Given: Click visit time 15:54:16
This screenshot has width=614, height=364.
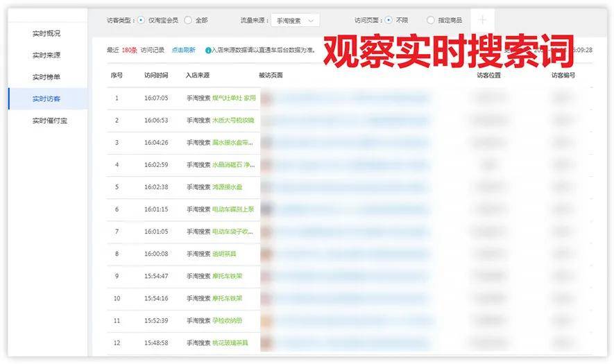Looking at the screenshot, I should coord(156,299).
